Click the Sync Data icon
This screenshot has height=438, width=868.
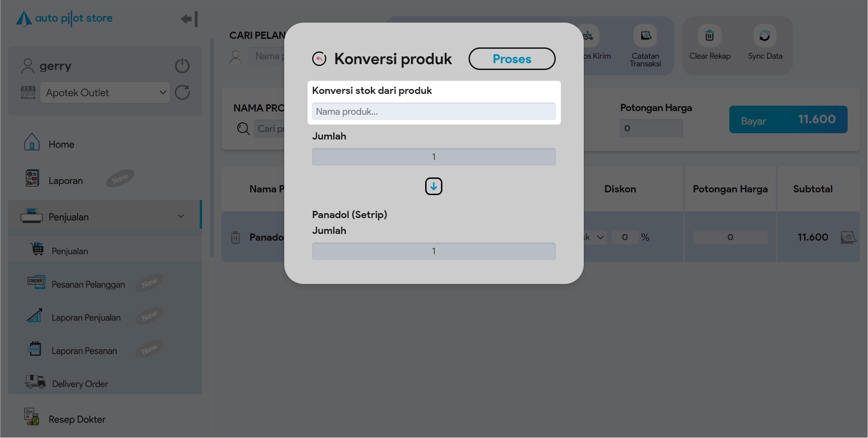pos(765,36)
